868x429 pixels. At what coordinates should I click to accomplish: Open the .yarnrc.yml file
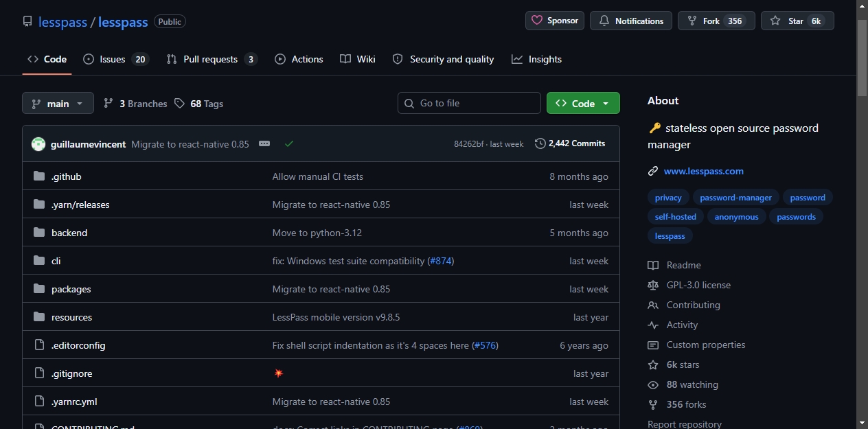[x=74, y=402]
